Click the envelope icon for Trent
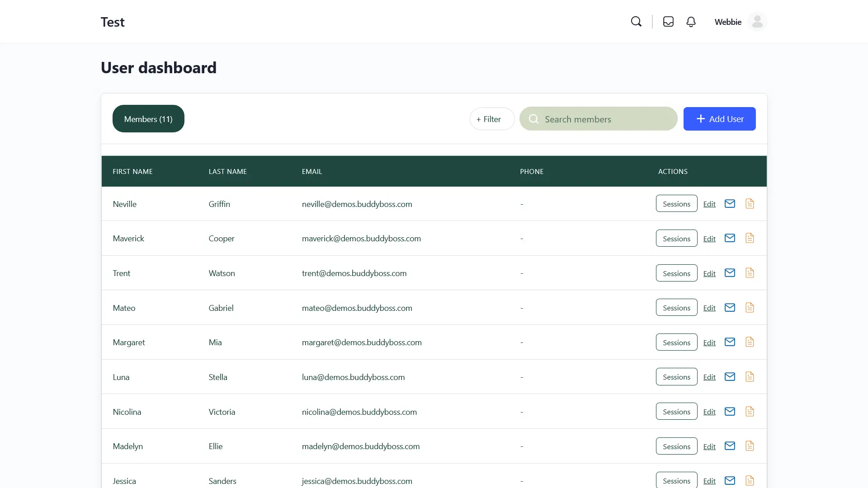868x488 pixels. click(730, 273)
